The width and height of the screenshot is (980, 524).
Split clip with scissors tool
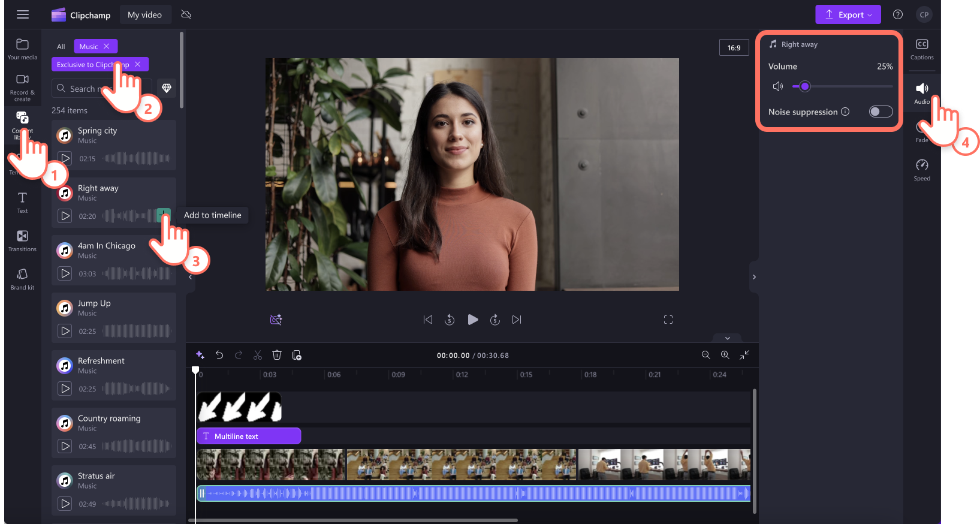click(258, 355)
